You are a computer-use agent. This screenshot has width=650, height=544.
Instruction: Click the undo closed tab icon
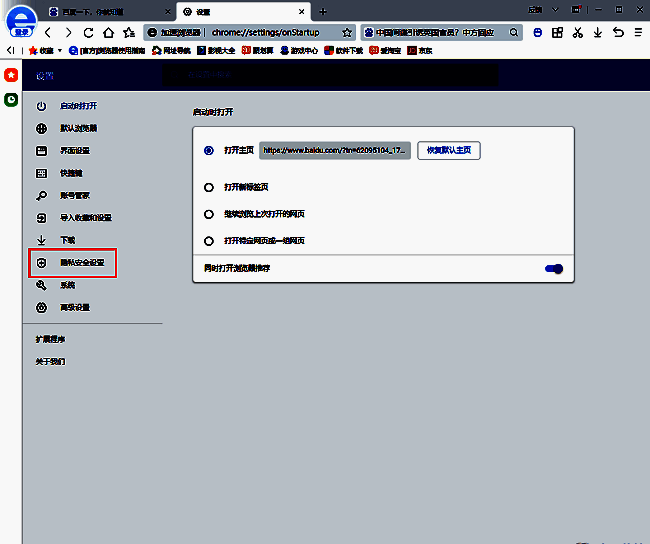(617, 32)
